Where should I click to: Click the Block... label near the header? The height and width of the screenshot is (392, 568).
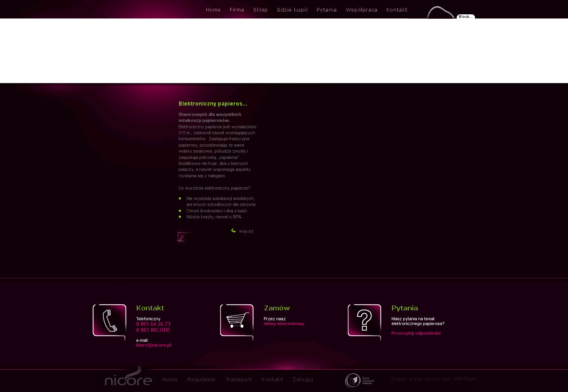(x=465, y=17)
